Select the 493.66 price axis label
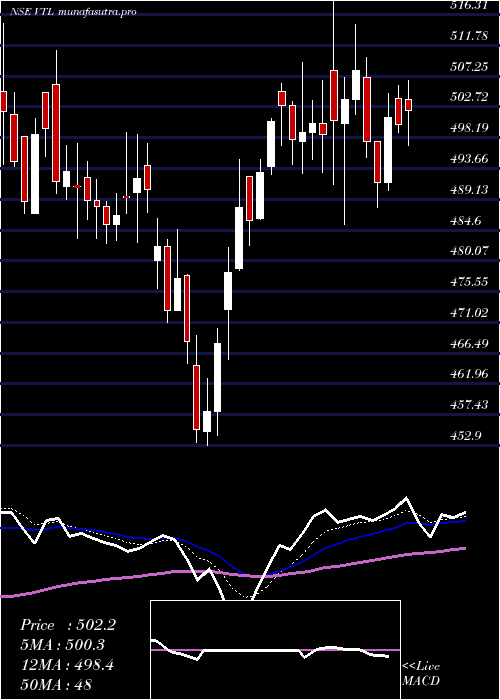The image size is (500, 700). click(x=468, y=159)
